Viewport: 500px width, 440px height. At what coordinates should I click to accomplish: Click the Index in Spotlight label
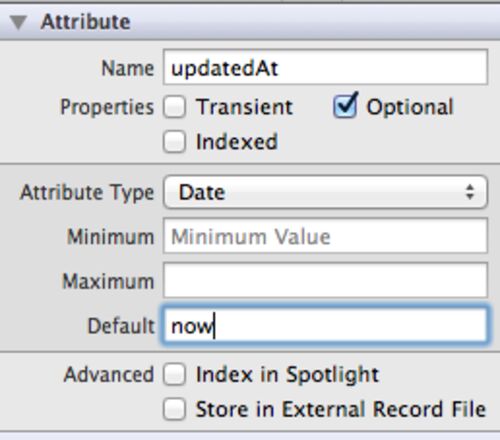coord(287,375)
